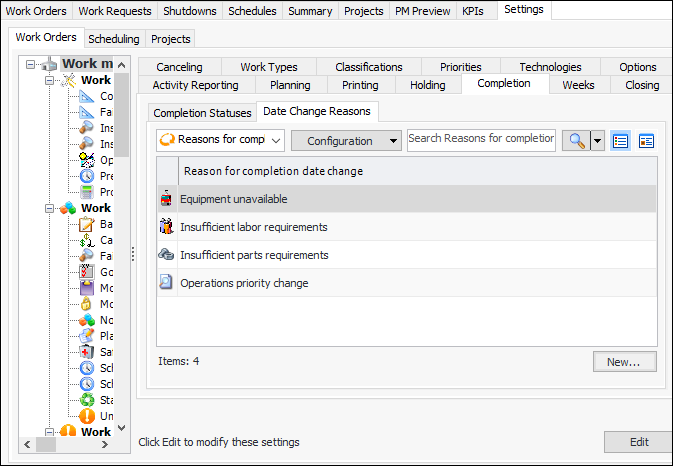The width and height of the screenshot is (673, 466).
Task: Click the Edit button
Action: pyautogui.click(x=637, y=442)
